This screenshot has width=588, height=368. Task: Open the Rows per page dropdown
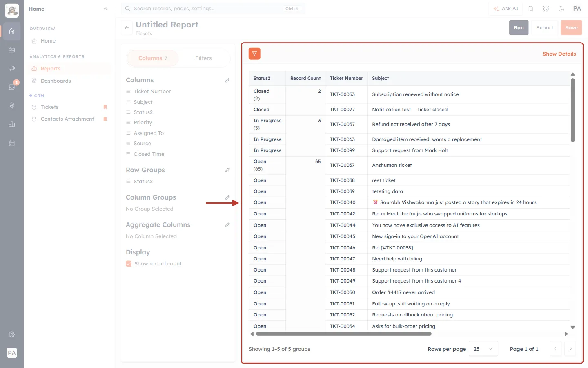(x=483, y=349)
